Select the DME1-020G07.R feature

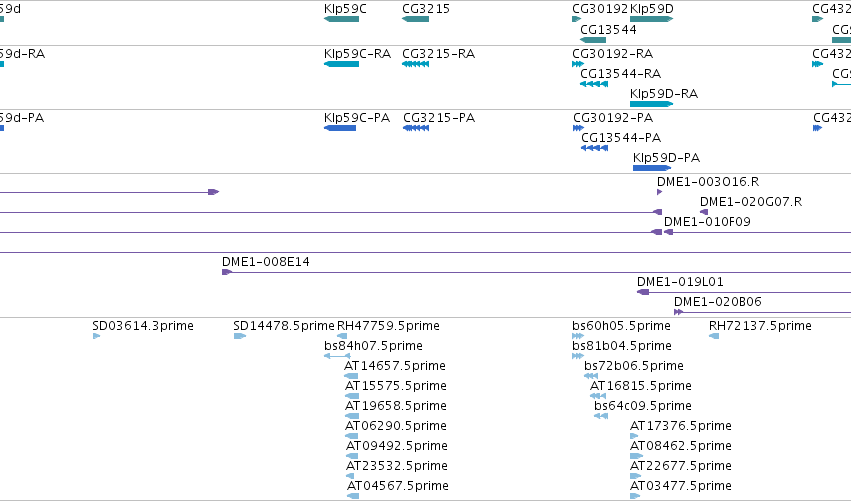pyautogui.click(x=704, y=212)
